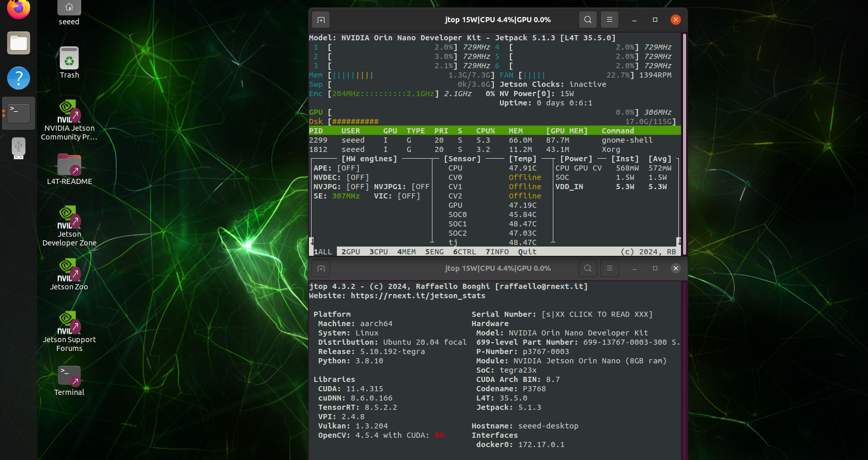Viewport: 868px width, 460px height.
Task: Select the Xorg process row
Action: (494, 149)
